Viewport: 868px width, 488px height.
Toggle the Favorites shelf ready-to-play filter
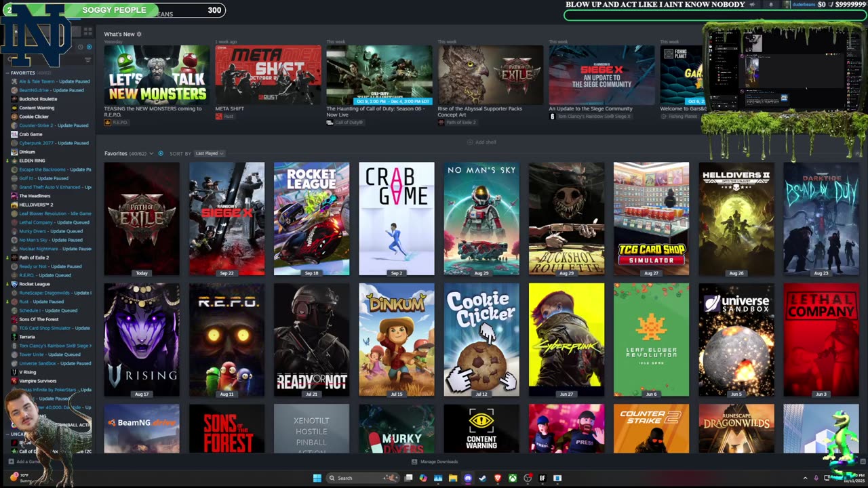click(161, 154)
